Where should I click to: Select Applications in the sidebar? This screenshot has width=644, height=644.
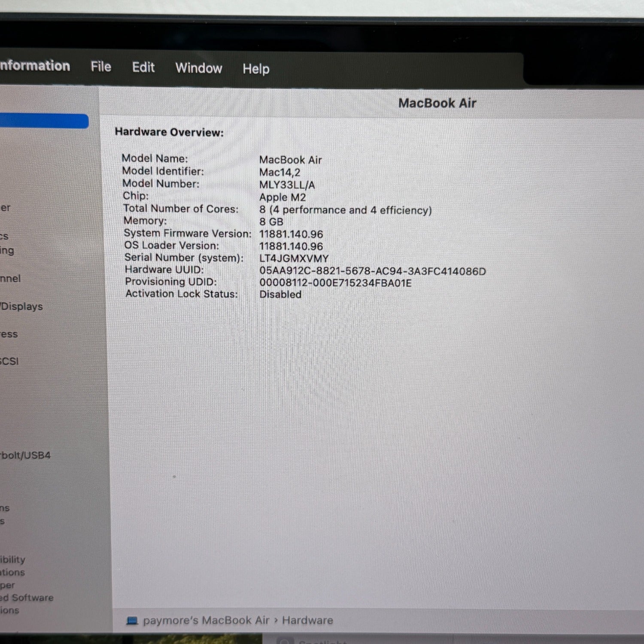[x=12, y=572]
